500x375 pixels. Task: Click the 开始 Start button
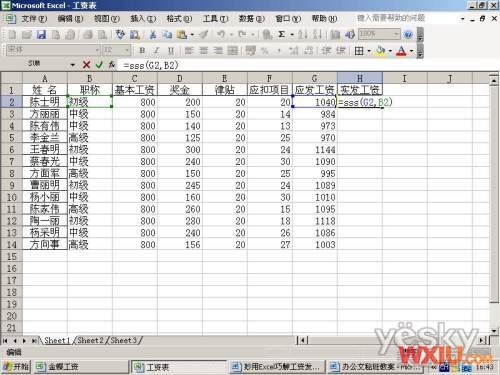point(16,367)
